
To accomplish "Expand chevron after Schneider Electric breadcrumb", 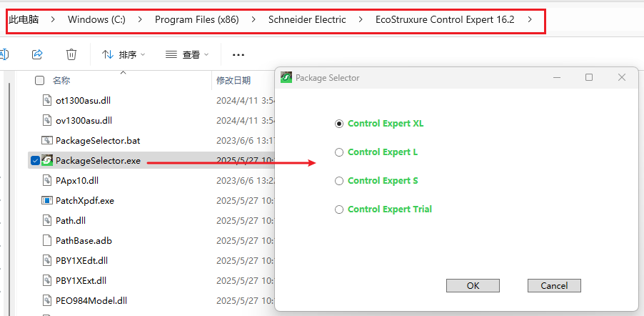I will point(361,19).
